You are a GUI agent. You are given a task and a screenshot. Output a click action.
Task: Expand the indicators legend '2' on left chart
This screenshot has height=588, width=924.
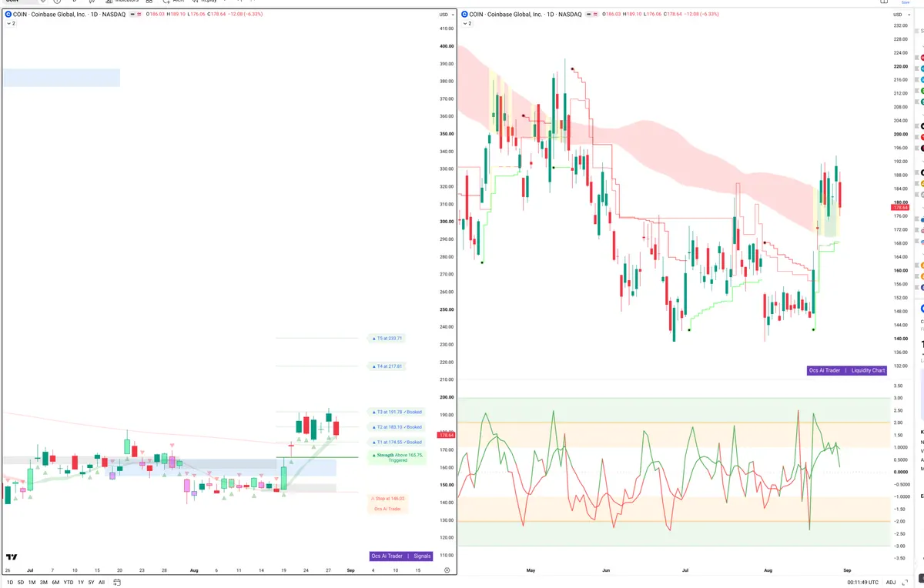pyautogui.click(x=12, y=24)
